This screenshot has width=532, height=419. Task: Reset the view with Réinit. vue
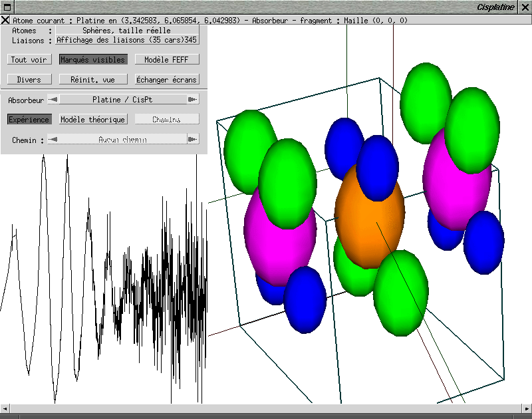coord(93,79)
